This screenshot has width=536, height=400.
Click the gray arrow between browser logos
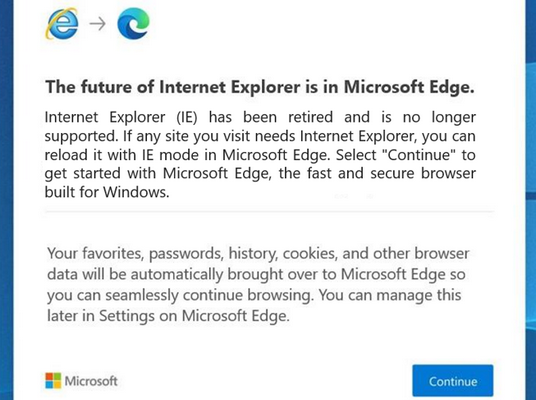(x=98, y=24)
